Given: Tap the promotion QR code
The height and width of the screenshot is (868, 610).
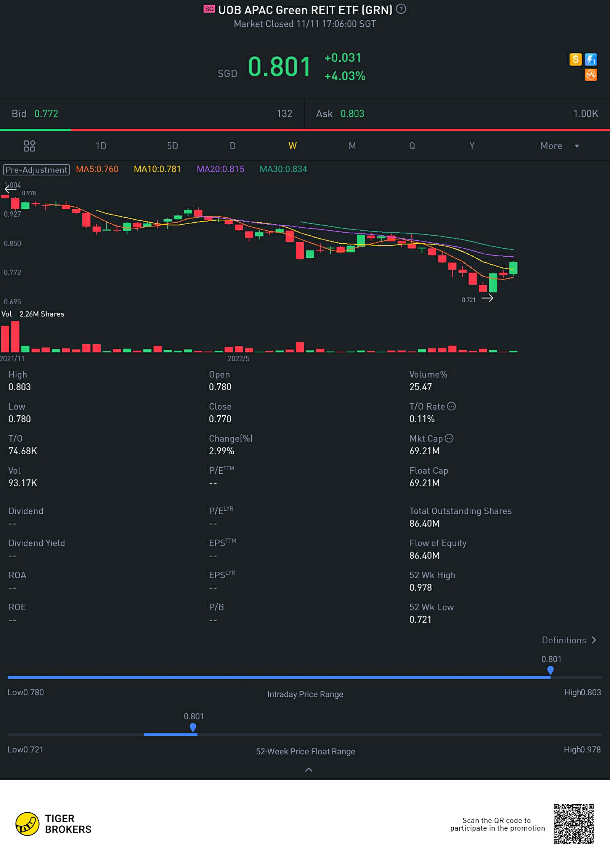Looking at the screenshot, I should point(574,824).
